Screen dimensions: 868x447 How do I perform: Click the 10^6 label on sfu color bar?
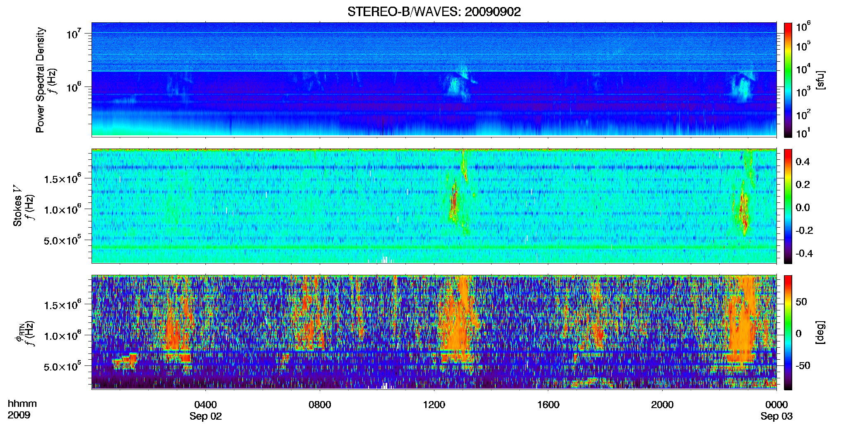[x=803, y=26]
